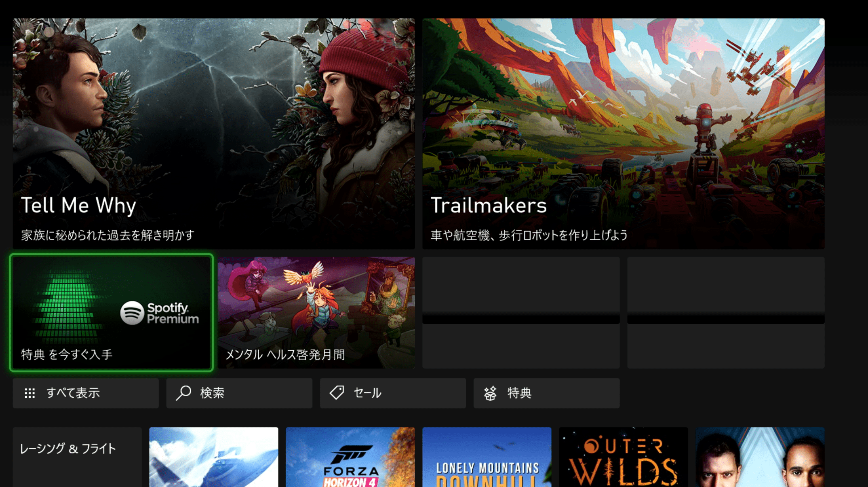
Task: Open the レーシング & フライト category tile
Action: pos(77,457)
